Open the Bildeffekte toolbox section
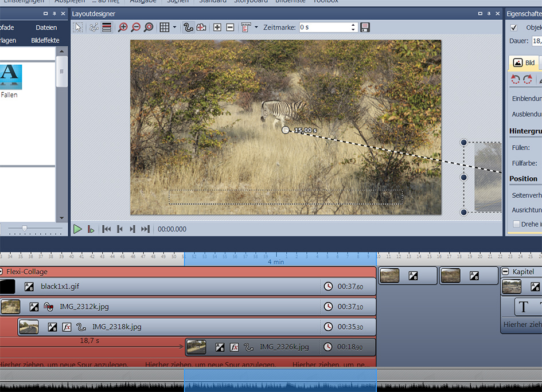The image size is (542, 392). pos(45,40)
